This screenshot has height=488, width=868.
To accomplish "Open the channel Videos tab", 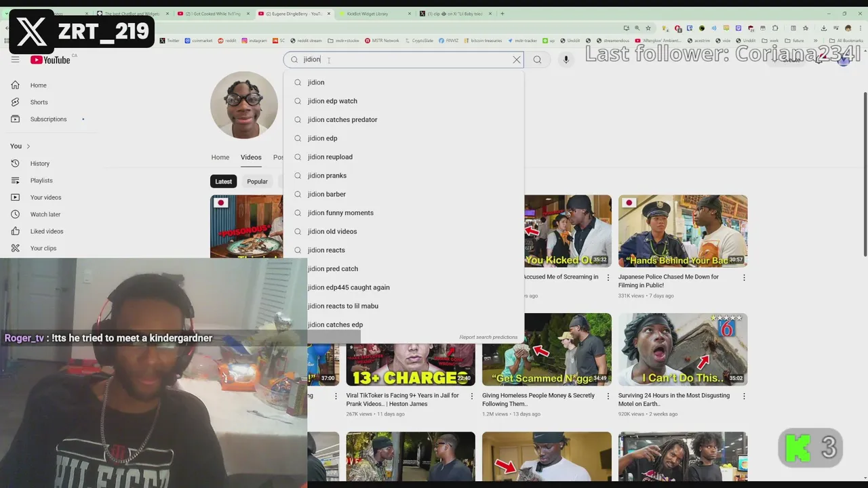I will tap(251, 157).
